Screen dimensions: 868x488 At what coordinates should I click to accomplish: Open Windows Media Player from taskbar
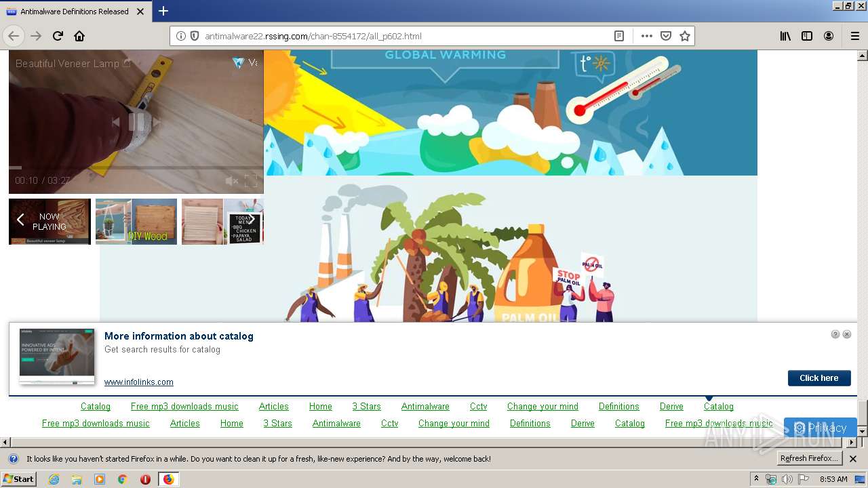(100, 479)
